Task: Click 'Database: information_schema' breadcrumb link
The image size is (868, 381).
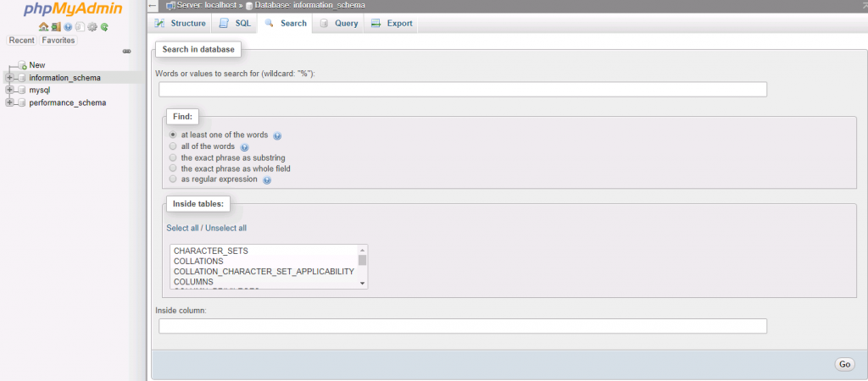Action: click(x=309, y=6)
